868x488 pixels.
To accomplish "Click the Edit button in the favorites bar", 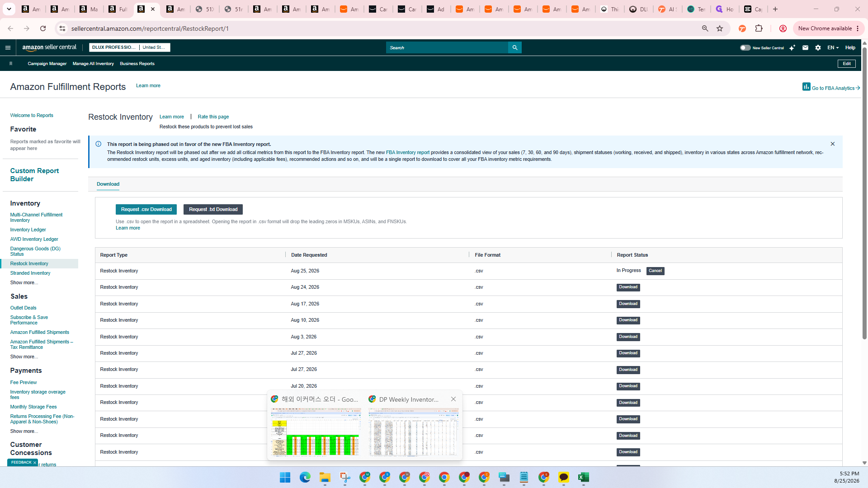I will [x=847, y=64].
